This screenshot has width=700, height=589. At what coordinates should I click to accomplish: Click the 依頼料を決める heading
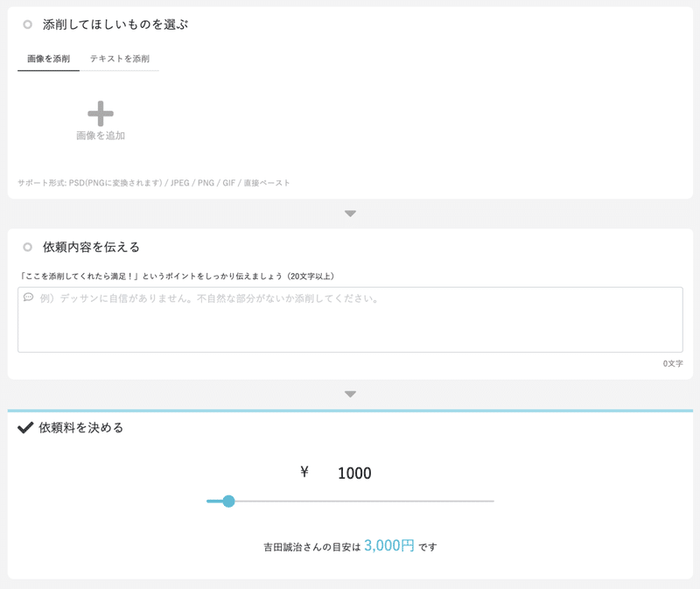[x=80, y=428]
